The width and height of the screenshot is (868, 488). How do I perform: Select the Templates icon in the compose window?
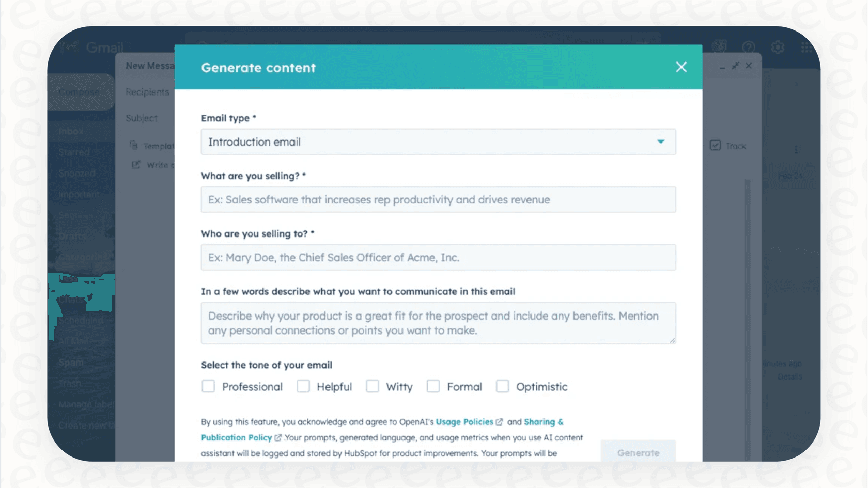[134, 146]
